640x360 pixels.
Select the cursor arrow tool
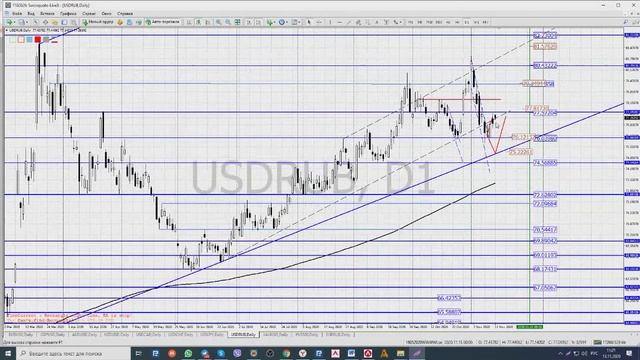click(309, 22)
